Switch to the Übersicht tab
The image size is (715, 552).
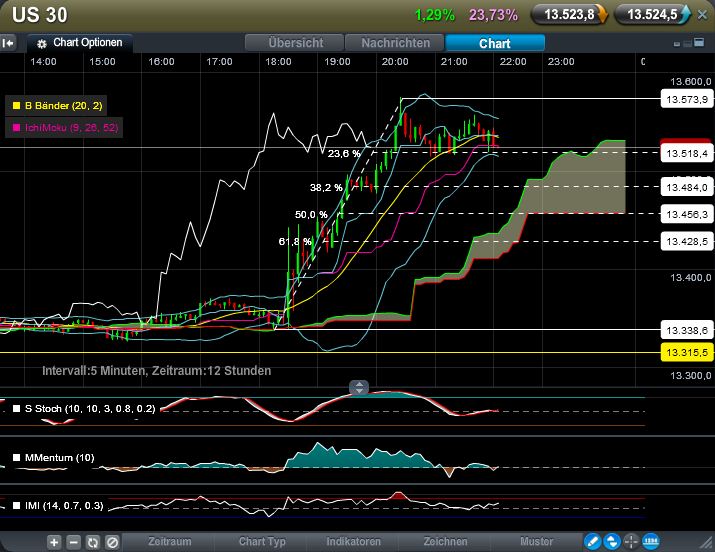coord(295,43)
